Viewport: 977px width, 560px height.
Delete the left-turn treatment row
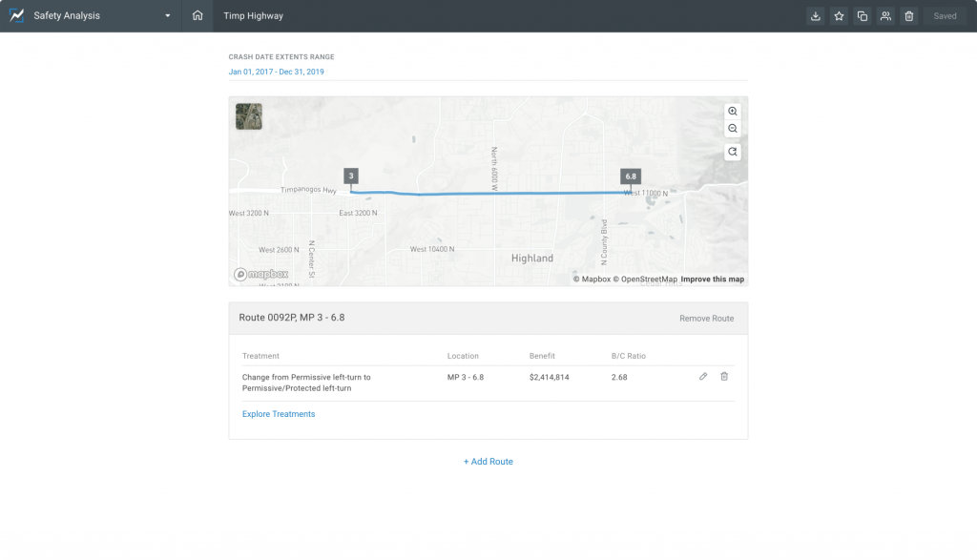pyautogui.click(x=724, y=377)
